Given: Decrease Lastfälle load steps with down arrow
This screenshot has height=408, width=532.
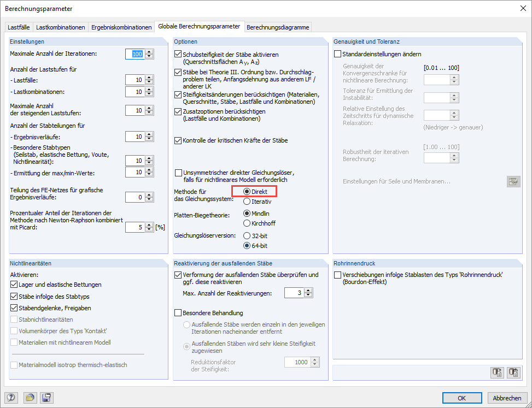Looking at the screenshot, I should coord(149,82).
